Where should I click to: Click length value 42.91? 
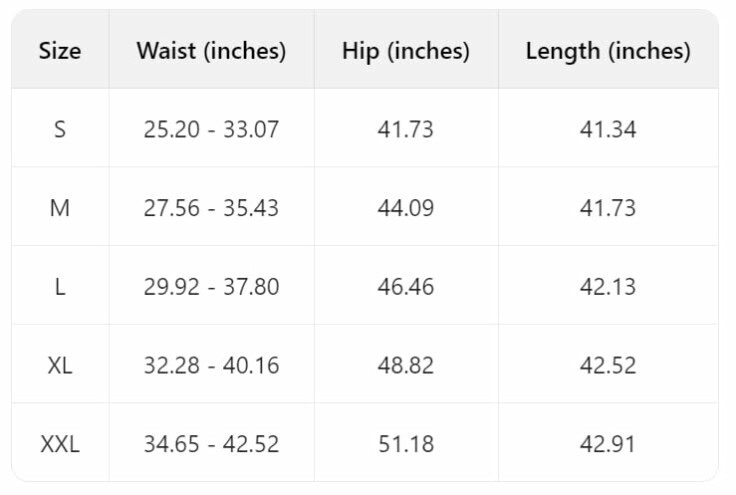[608, 444]
